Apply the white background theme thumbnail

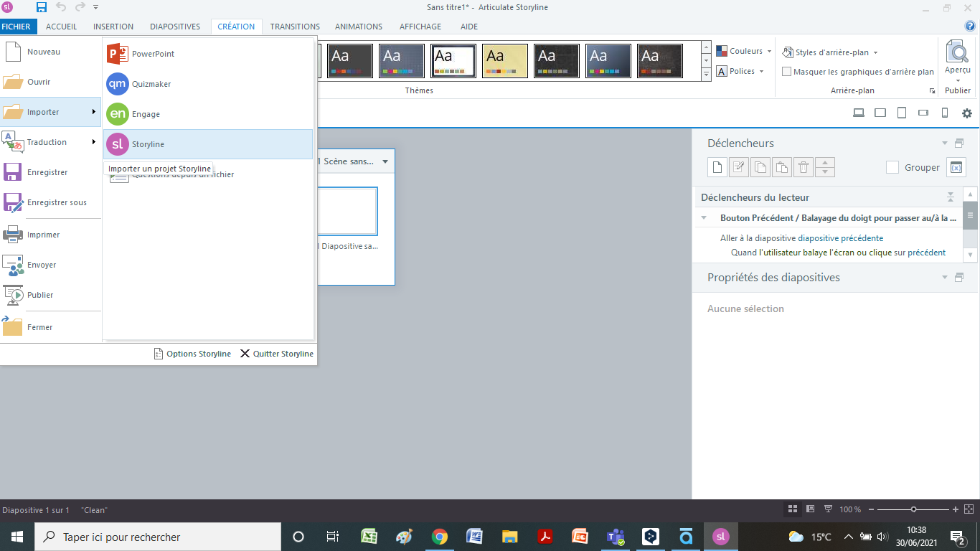click(453, 61)
